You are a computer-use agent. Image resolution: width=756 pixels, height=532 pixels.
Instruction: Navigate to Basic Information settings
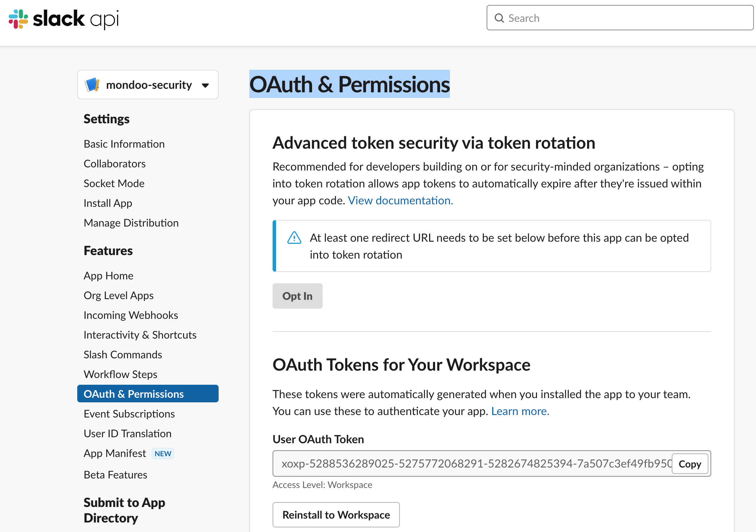point(124,144)
